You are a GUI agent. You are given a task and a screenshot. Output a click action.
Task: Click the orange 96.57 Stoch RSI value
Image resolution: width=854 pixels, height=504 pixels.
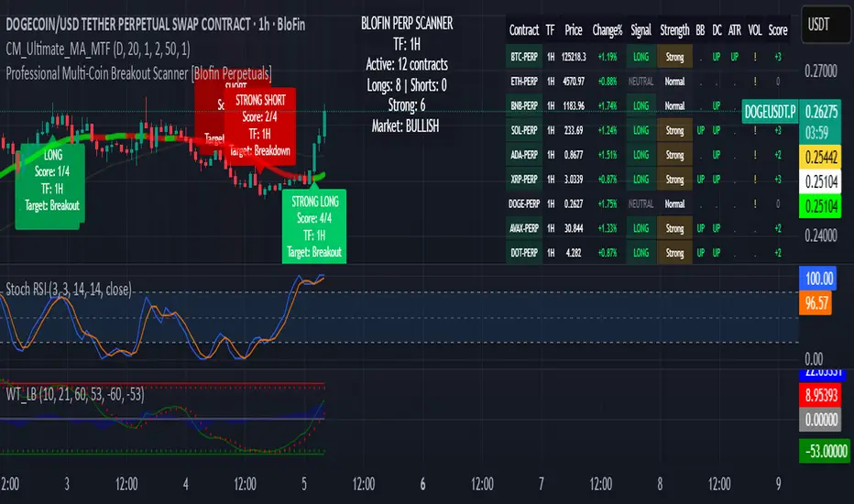click(816, 303)
